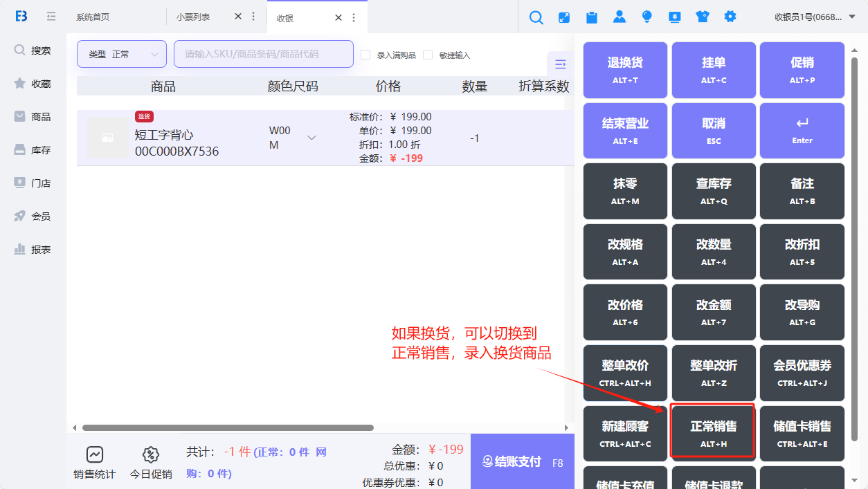Viewport: 868px width, 489px height.
Task: Open the 类型 正常 dropdown
Action: point(122,54)
